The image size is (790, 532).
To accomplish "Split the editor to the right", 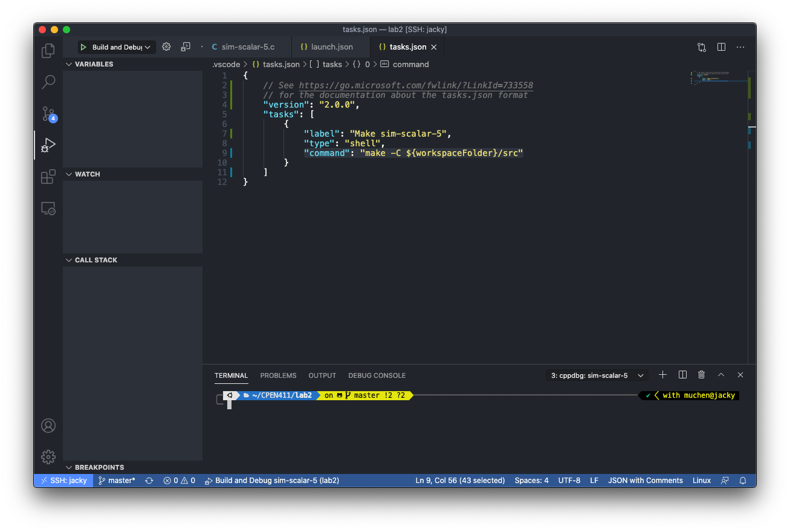I will click(721, 47).
